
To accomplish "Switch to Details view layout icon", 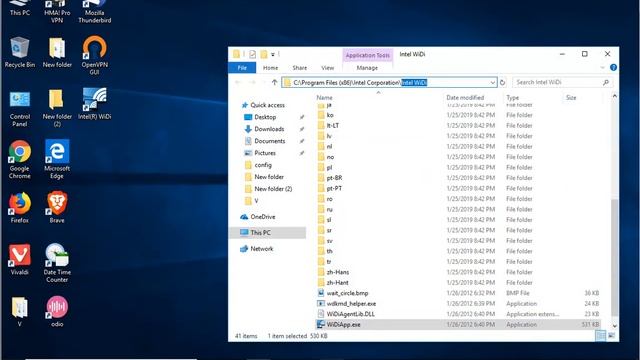I will 600,336.
